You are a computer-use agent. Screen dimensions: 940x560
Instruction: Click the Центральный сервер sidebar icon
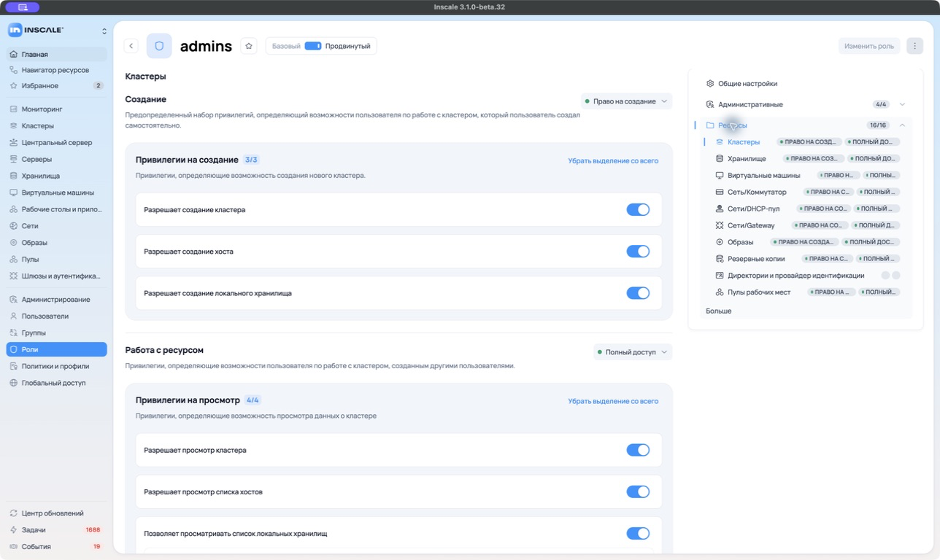click(14, 143)
